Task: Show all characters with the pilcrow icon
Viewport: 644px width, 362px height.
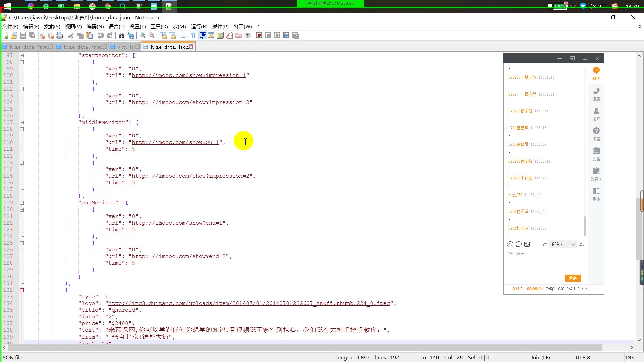Action: 193,35
